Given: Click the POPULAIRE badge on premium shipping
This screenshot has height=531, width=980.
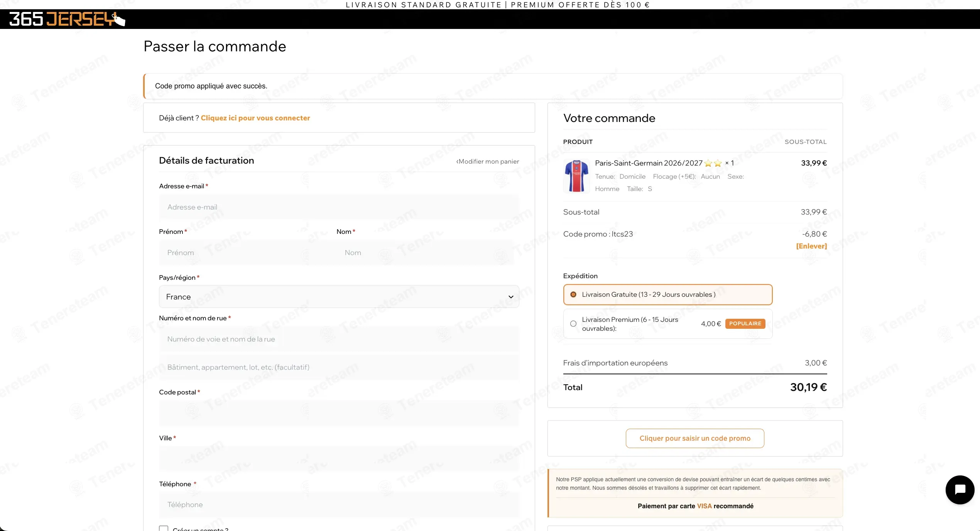Looking at the screenshot, I should pyautogui.click(x=745, y=324).
